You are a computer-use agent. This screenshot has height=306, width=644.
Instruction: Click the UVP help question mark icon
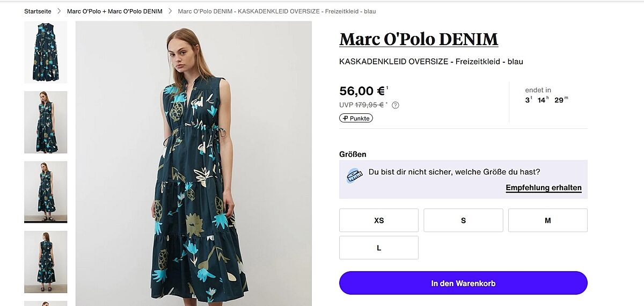[396, 105]
